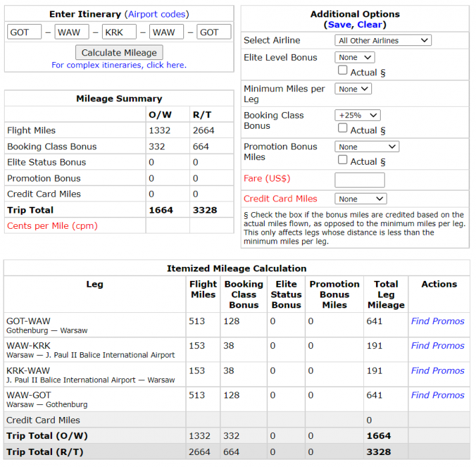The image size is (476, 467).
Task: Expand the Elite Level Bonus dropdown
Action: click(x=355, y=58)
